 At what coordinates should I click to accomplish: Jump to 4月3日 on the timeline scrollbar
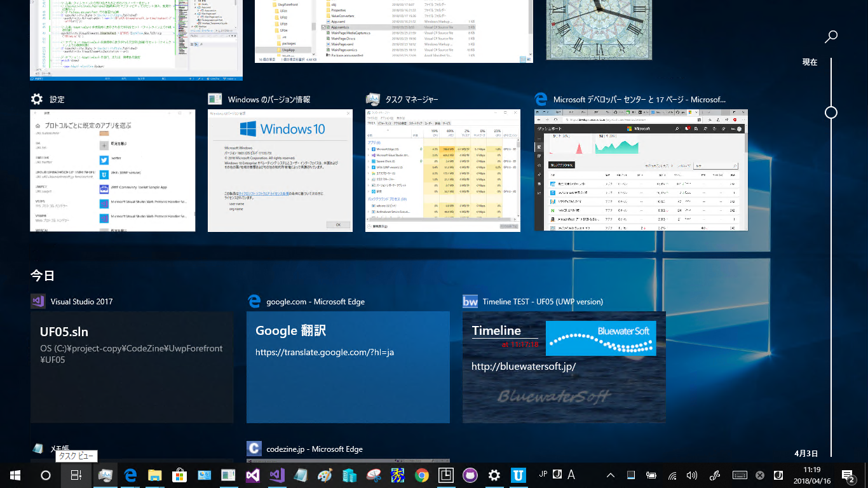(806, 454)
